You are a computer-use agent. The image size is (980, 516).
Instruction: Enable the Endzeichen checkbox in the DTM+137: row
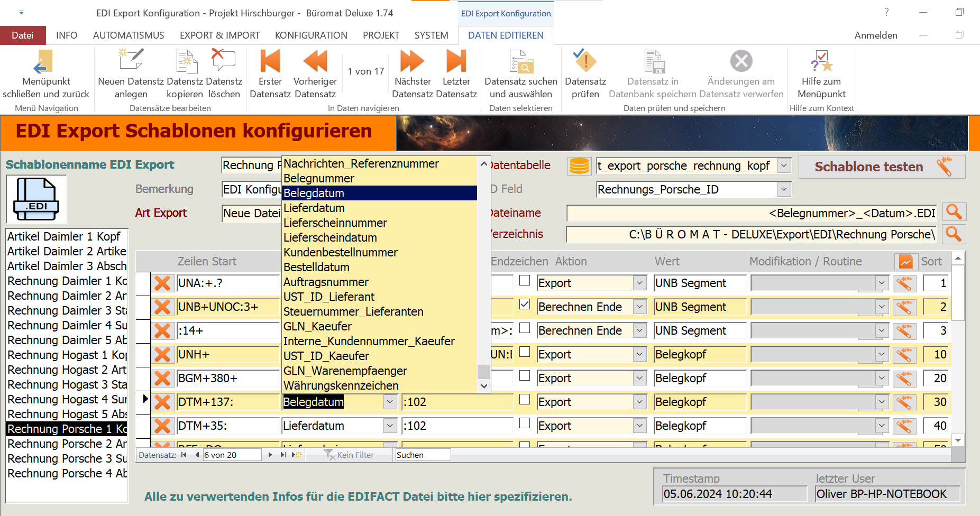[525, 400]
